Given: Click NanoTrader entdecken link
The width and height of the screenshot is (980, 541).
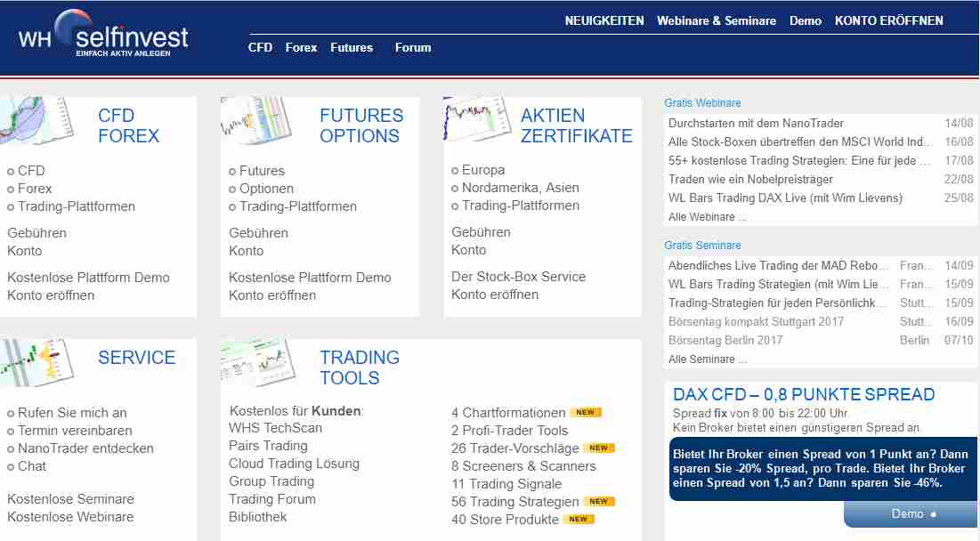Looking at the screenshot, I should pos(85,448).
